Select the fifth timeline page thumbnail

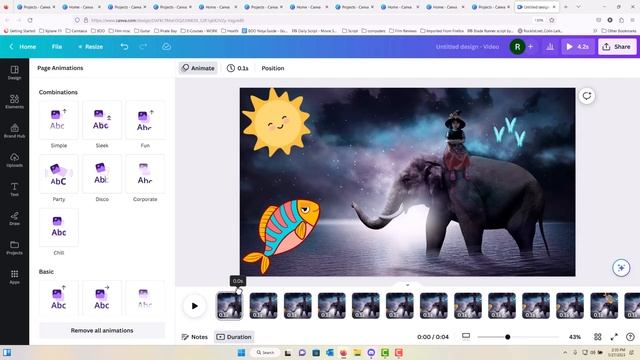pyautogui.click(x=365, y=306)
